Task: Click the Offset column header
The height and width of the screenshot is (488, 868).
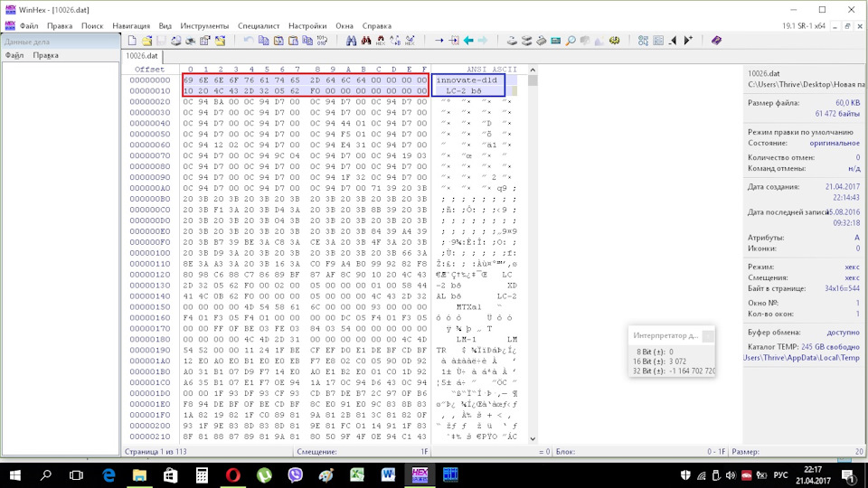Action: tap(149, 70)
